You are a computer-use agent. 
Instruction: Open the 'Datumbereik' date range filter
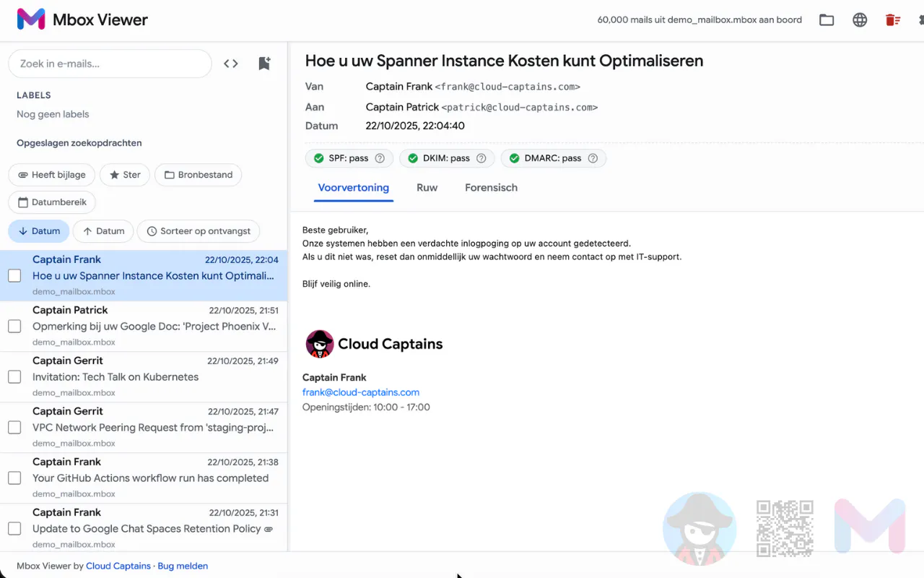[52, 202]
